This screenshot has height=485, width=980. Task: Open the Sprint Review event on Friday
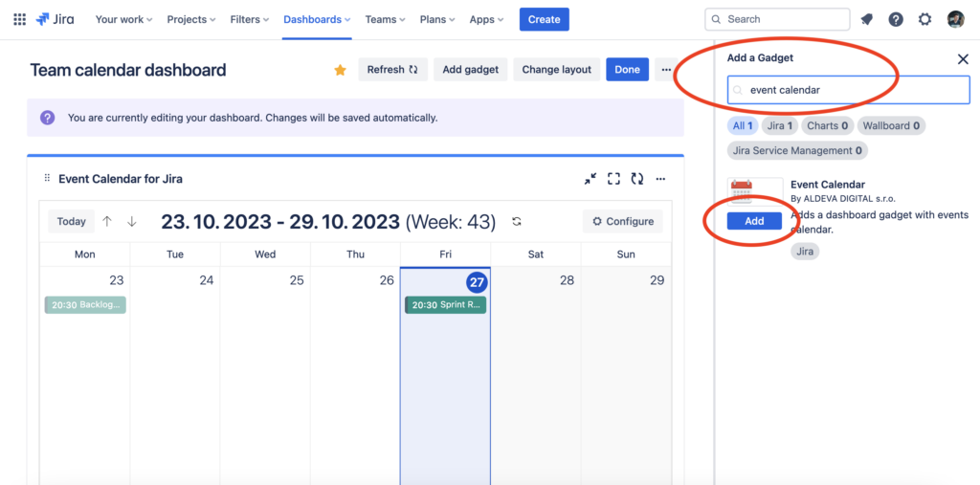[x=445, y=305]
